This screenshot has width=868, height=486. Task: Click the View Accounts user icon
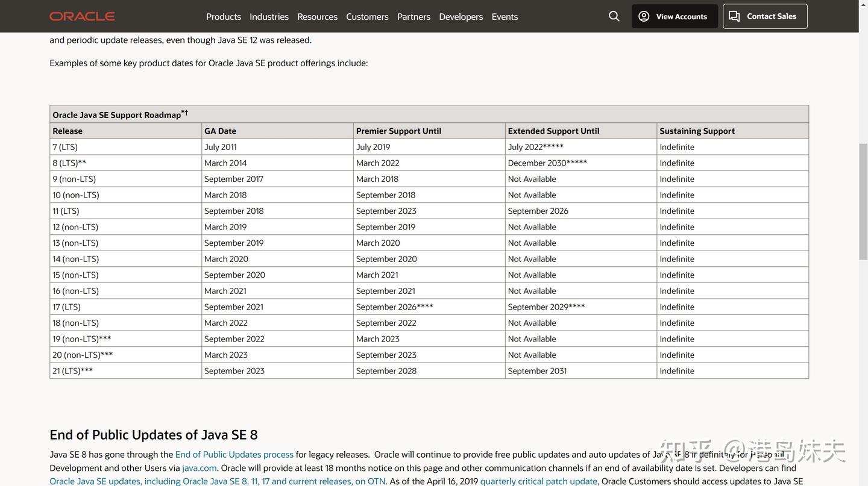tap(644, 16)
